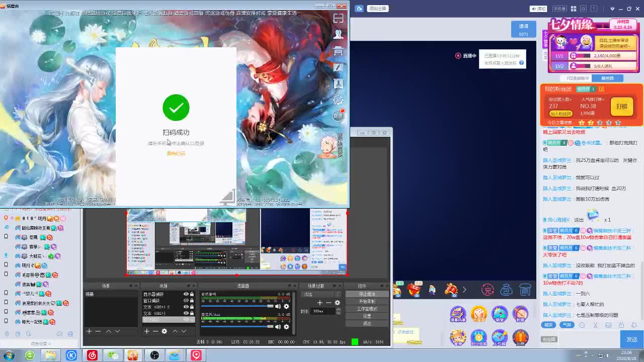Adjust the 麦克风/Aux volume slider
Image resolution: width=644 pixels, height=362 pixels.
[x=237, y=327]
